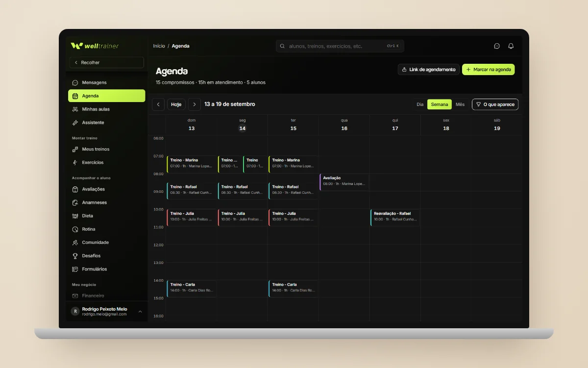This screenshot has width=588, height=368.
Task: Switch to Mês view
Action: 460,105
